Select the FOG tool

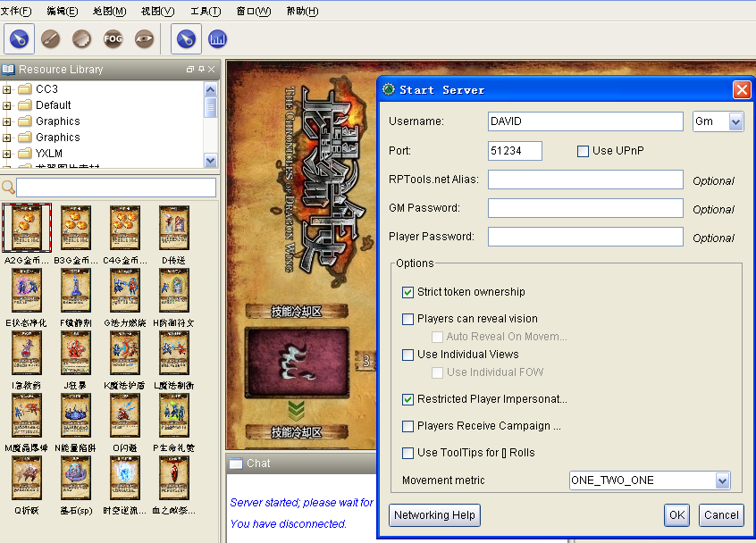[x=113, y=39]
